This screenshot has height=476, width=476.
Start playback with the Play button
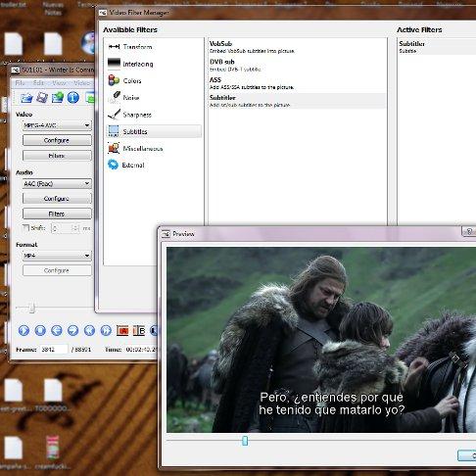24,330
